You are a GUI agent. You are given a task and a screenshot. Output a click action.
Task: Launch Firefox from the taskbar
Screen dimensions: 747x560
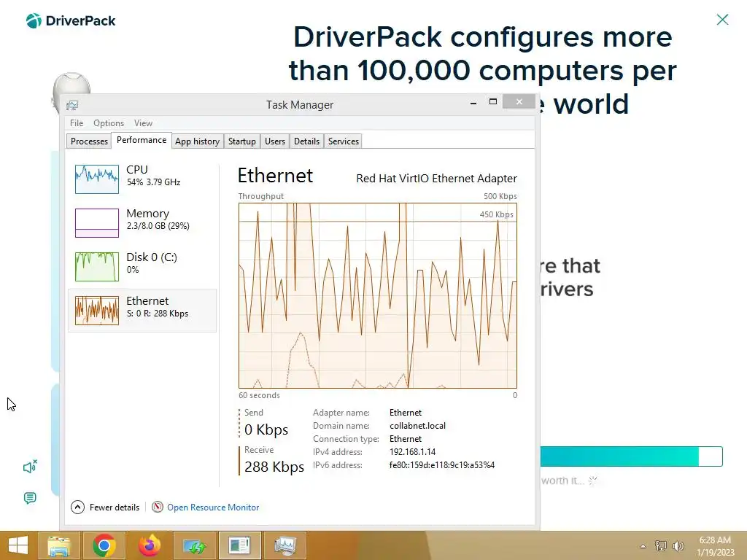149,545
